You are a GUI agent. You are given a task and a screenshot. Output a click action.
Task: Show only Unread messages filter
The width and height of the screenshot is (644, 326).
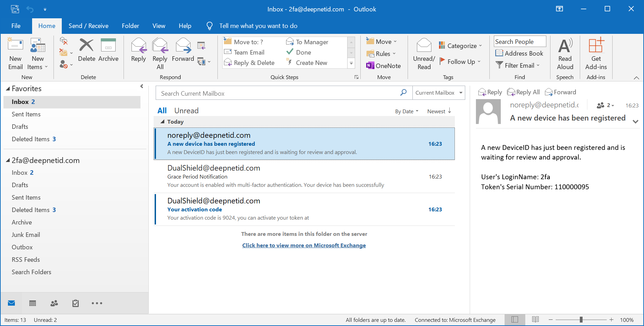pos(186,111)
